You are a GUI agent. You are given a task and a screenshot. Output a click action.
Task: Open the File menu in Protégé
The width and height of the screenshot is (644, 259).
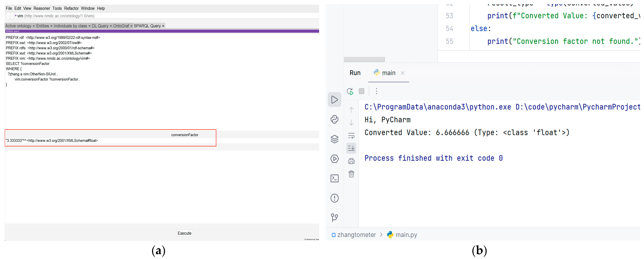[9, 8]
